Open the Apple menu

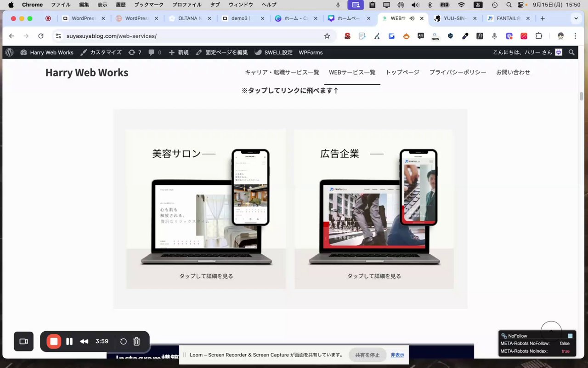(x=11, y=5)
